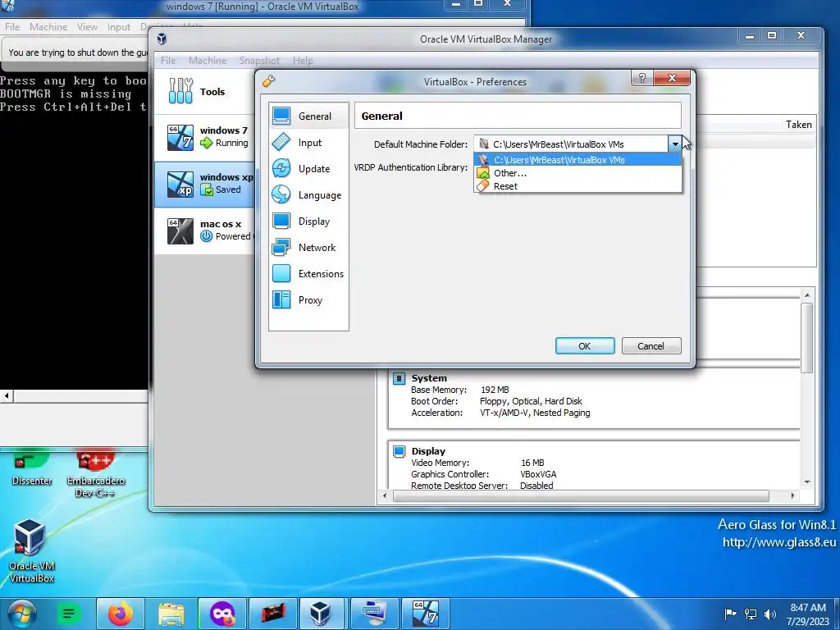The height and width of the screenshot is (630, 840).
Task: Open Machine menu in windows 7 VM window
Action: [x=48, y=27]
